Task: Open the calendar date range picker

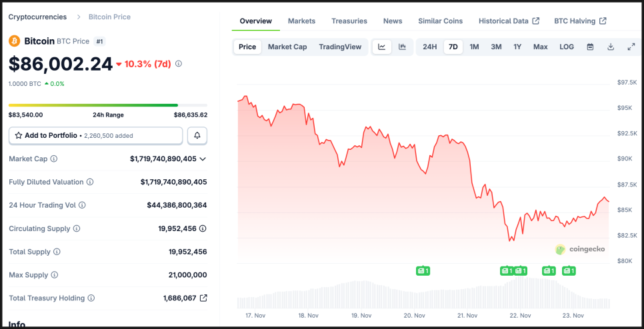Action: point(590,47)
